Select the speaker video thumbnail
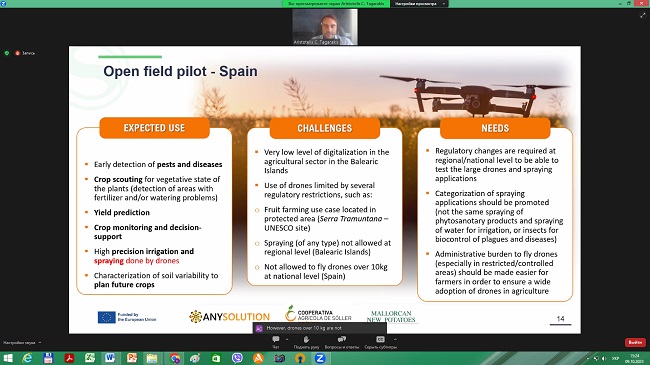This screenshot has height=365, width=650. tap(325, 27)
